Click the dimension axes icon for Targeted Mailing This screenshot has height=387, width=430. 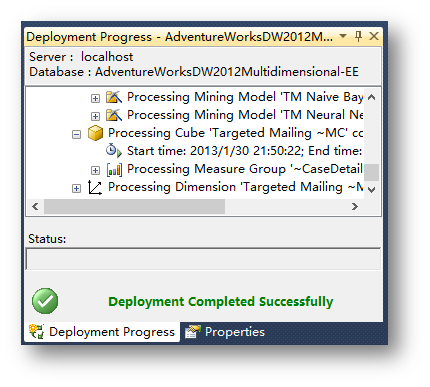[95, 187]
